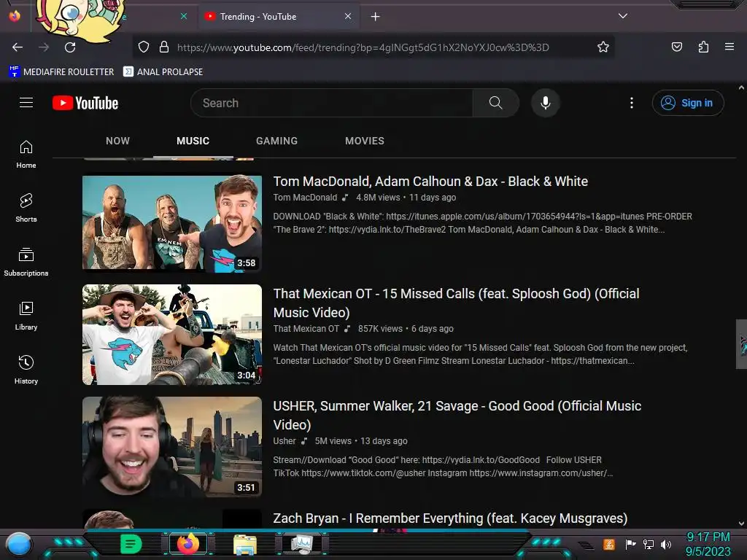Screen dimensions: 747x560
Task: Open the green notes app in taskbar
Action: tap(131, 544)
